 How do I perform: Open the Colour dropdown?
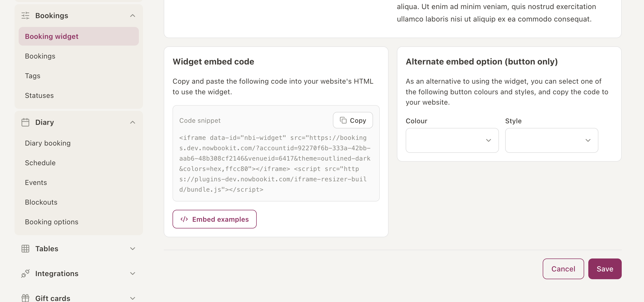(x=452, y=140)
